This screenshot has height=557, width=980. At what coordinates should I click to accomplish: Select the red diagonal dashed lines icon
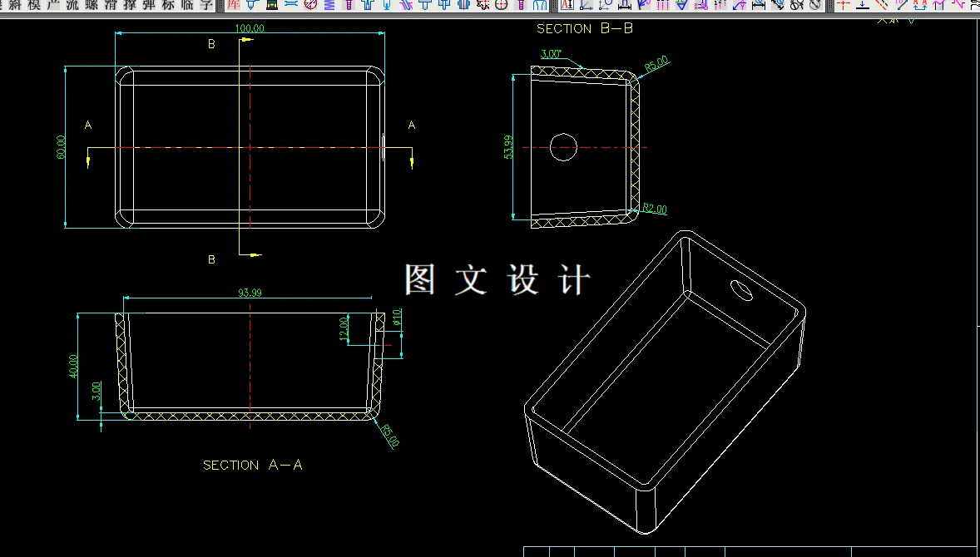[881, 4]
